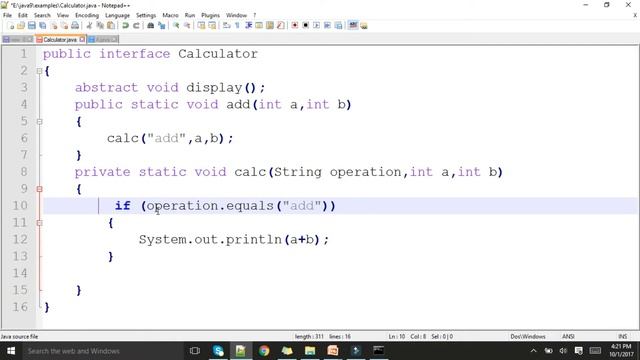Copy selection using the Copy toolbar icon
640x360 pixels.
(100, 26)
